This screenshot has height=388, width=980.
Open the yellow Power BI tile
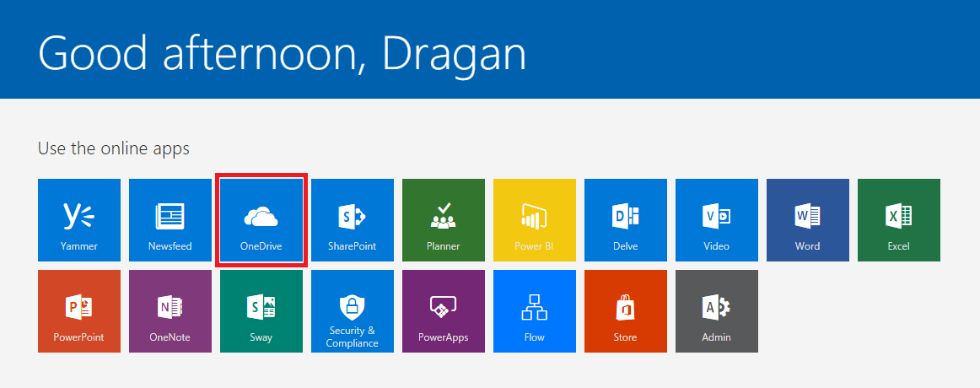pos(535,220)
